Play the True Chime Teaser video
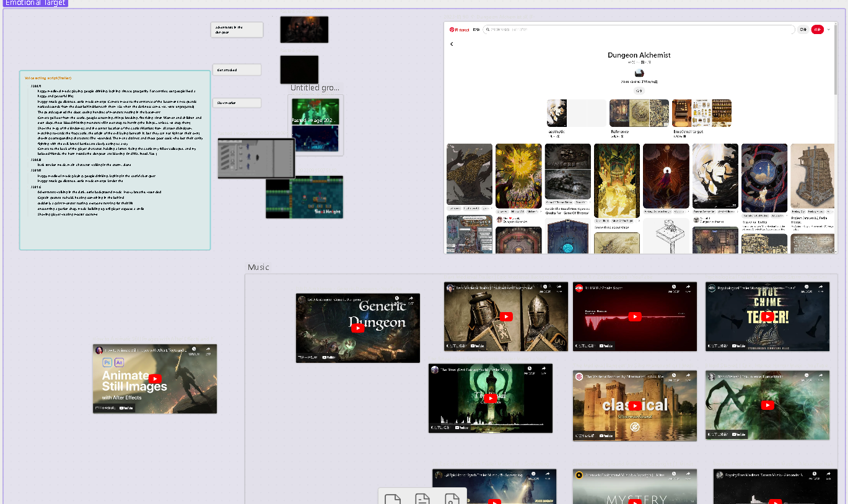Viewport: 848px width, 504px height. click(x=767, y=317)
